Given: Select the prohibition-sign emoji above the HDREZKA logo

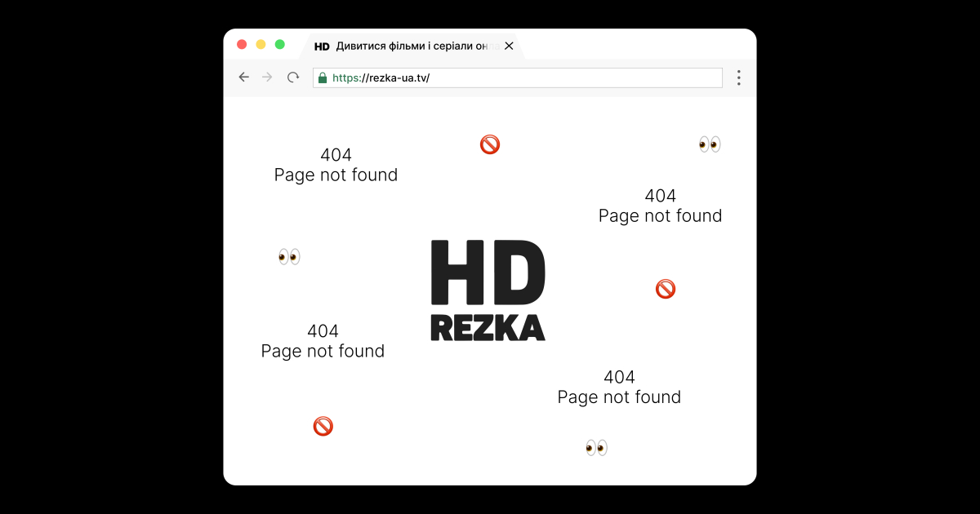Looking at the screenshot, I should (x=488, y=144).
